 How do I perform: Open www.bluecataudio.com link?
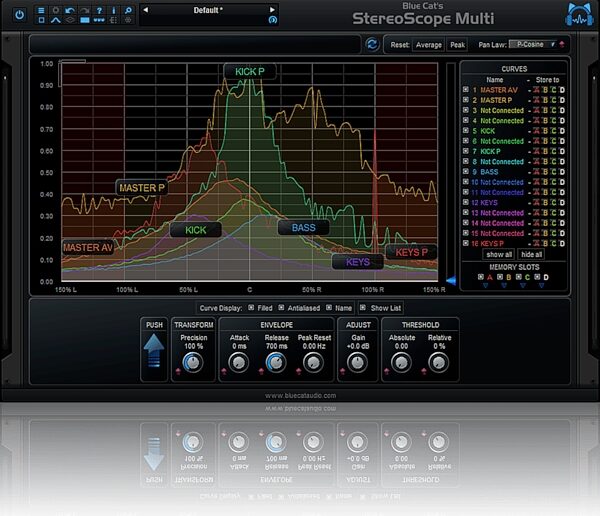300,395
